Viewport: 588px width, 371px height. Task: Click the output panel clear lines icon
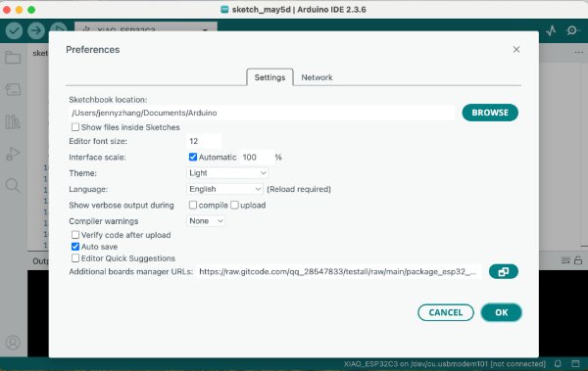[565, 260]
